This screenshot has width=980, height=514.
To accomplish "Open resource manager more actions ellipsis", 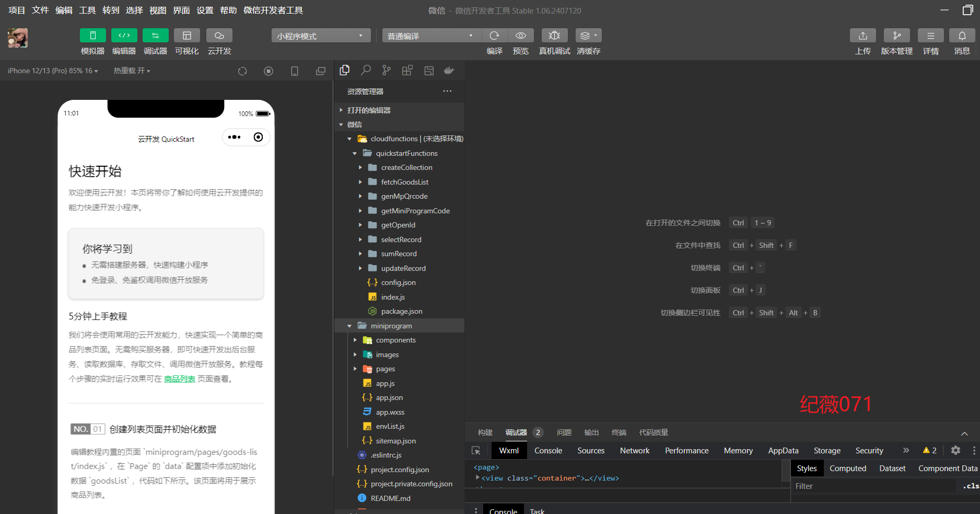I will [x=447, y=91].
